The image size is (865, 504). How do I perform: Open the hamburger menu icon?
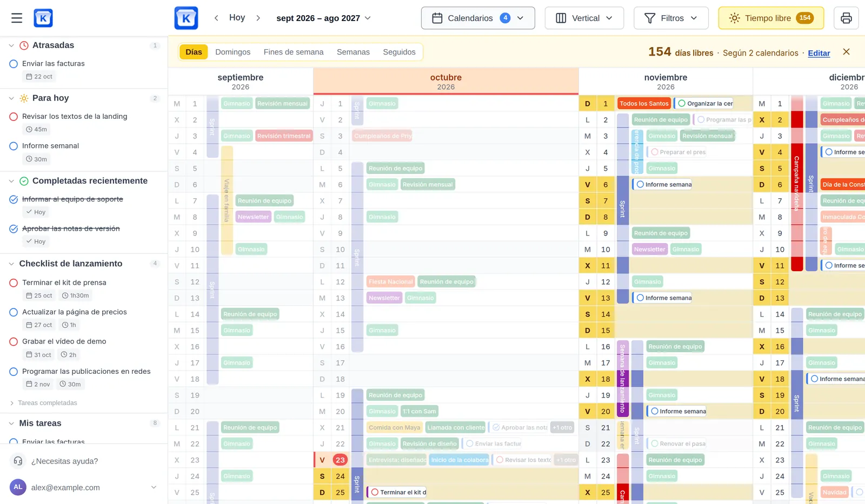(17, 18)
